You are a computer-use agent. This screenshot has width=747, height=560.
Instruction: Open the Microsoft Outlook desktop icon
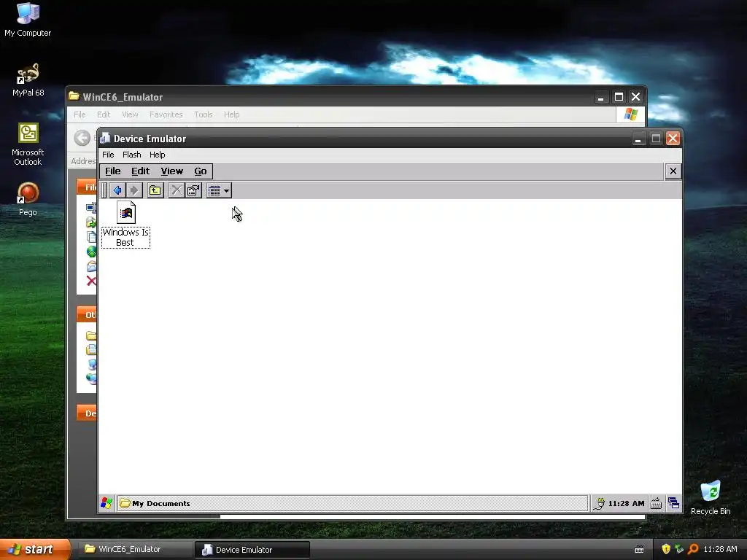point(28,144)
